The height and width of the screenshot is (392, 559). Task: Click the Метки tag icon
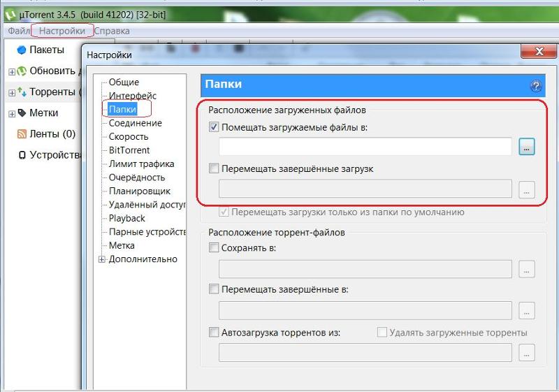tap(22, 113)
